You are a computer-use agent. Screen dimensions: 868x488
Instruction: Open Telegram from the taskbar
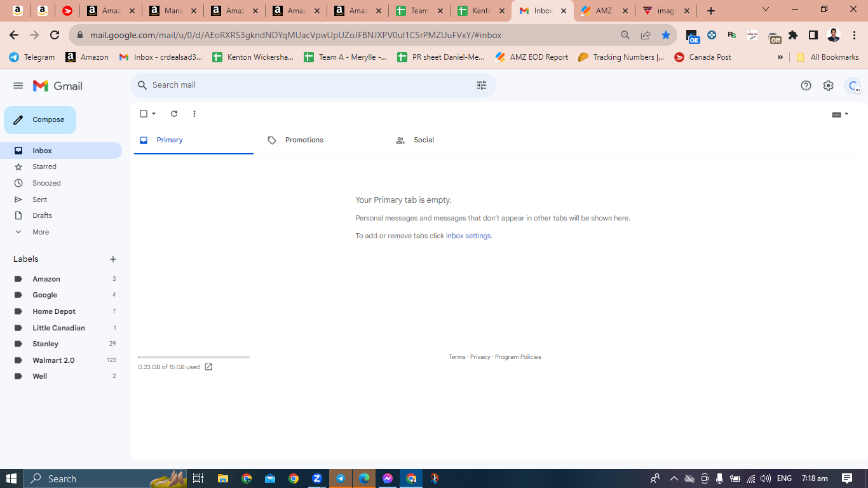pos(341,478)
